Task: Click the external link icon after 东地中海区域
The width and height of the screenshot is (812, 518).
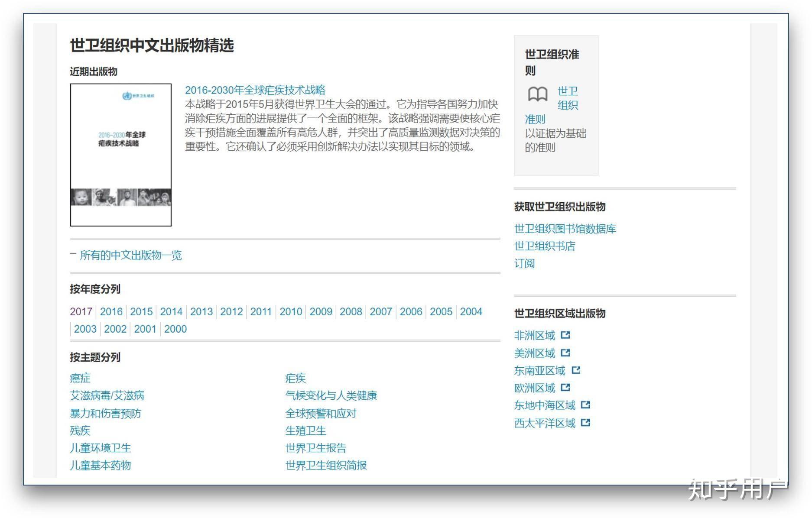Action: point(586,405)
